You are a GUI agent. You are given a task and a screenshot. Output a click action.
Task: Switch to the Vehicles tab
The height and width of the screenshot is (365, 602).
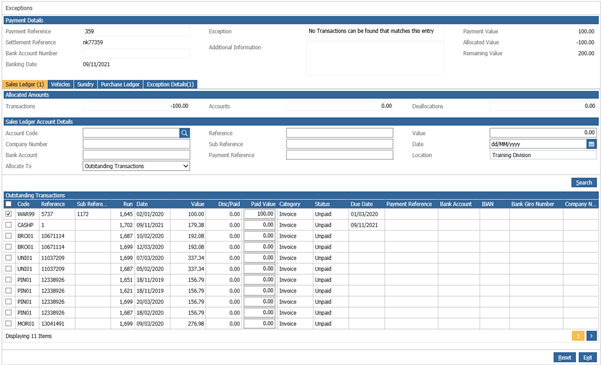click(60, 84)
